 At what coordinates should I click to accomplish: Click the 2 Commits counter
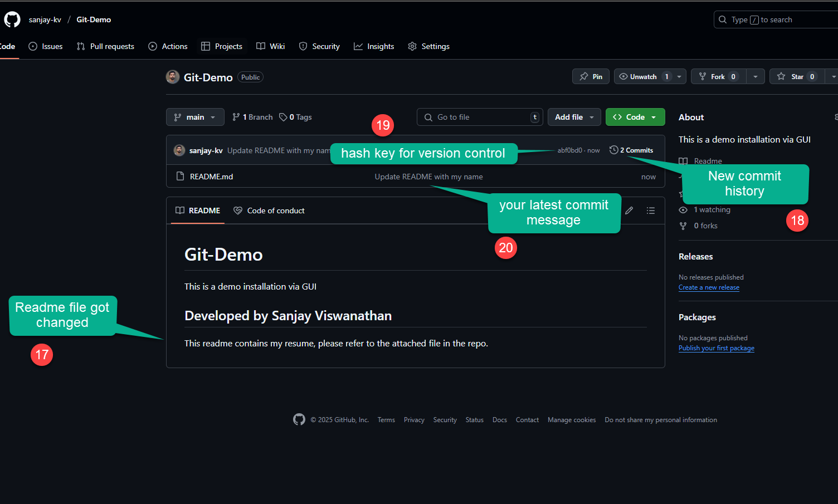pyautogui.click(x=636, y=150)
